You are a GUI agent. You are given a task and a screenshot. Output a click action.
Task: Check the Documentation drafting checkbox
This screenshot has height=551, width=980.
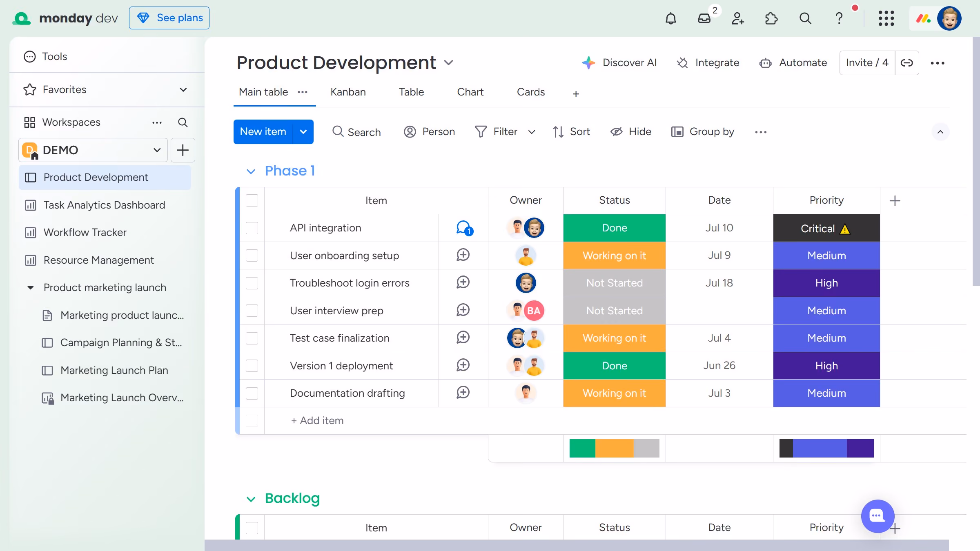(252, 393)
